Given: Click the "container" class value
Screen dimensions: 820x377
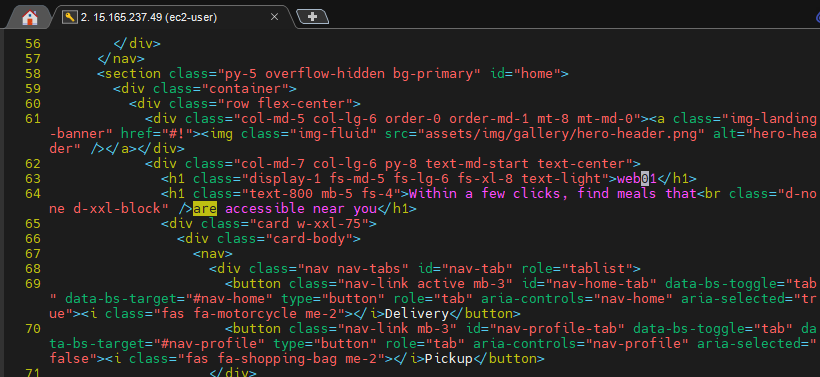Looking at the screenshot, I should [x=245, y=88].
